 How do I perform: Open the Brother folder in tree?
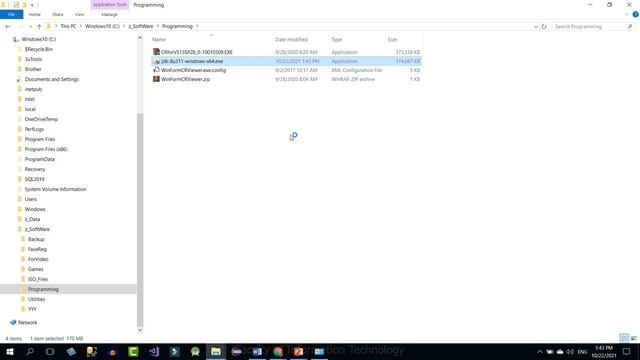pos(33,69)
